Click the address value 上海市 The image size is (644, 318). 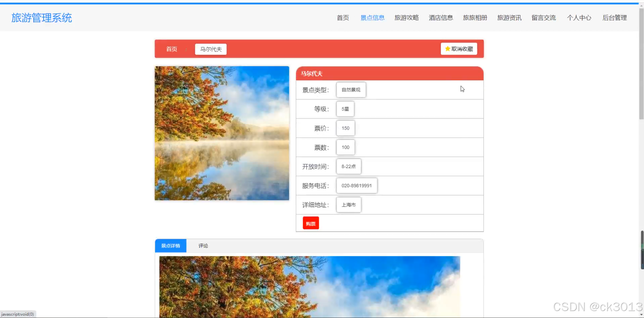point(348,205)
